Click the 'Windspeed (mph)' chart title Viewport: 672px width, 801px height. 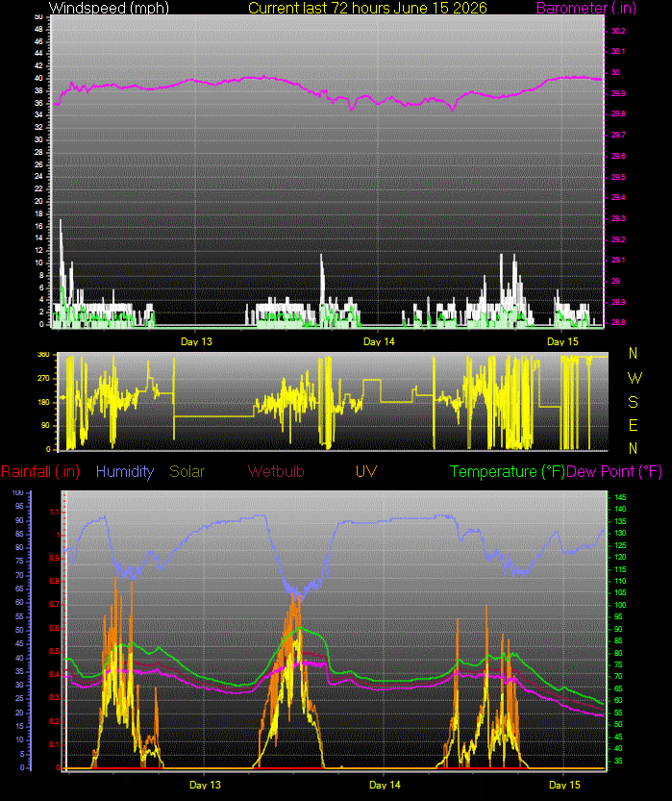[109, 8]
